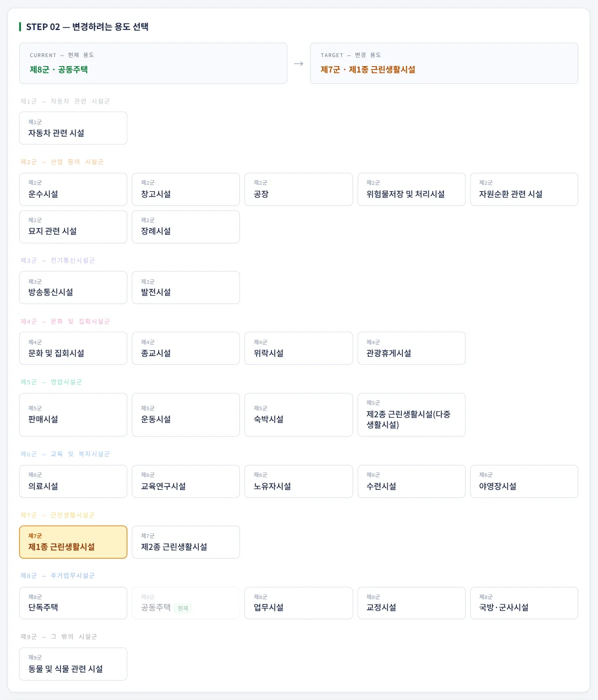Select the 노유자시설 card
Screen dimensions: 598x700
point(299,481)
